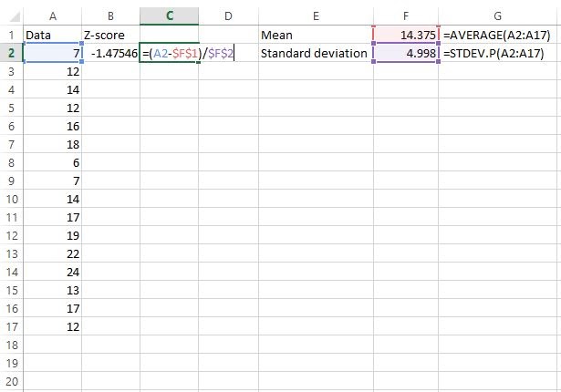Click the 'Mean' label cell
Viewport: 561px width, 392px height.
point(316,35)
